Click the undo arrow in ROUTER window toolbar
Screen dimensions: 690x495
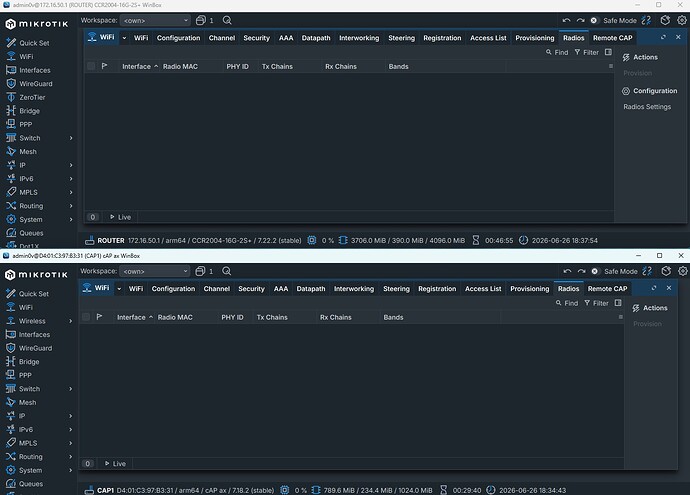[566, 20]
